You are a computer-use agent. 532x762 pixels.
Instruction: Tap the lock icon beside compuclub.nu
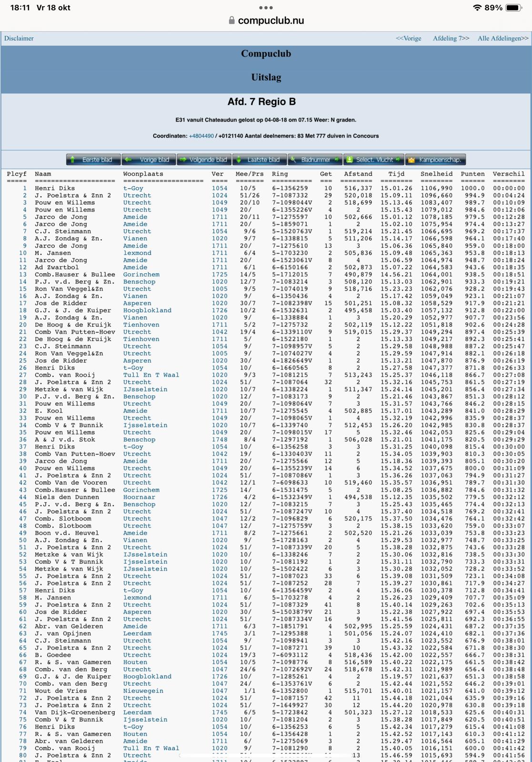[x=231, y=20]
